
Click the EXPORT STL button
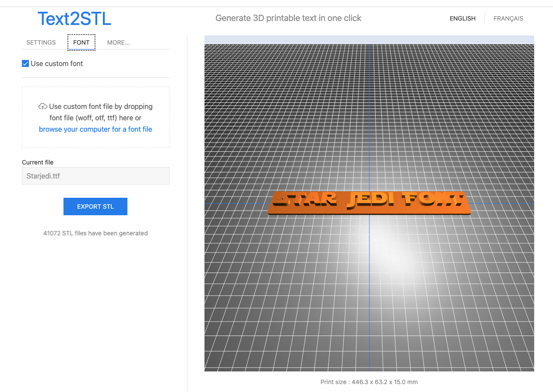point(95,206)
